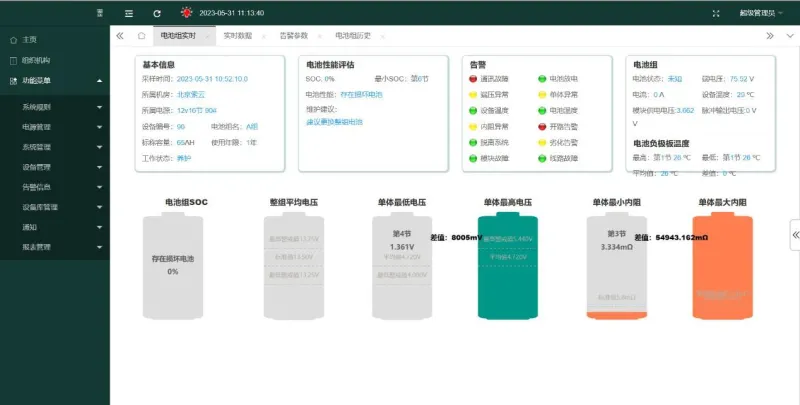
Task: Click the 单体最小内阻 battery graphic
Action: point(617,266)
